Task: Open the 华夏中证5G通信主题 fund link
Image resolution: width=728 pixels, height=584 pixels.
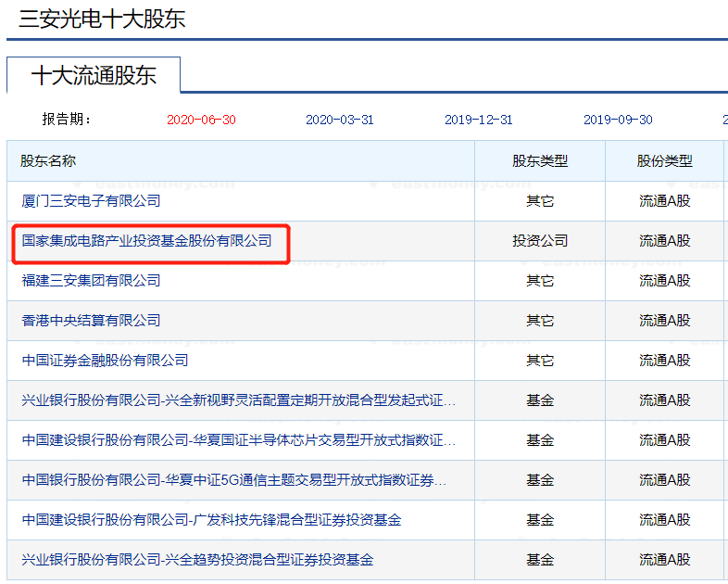Action: point(234,480)
